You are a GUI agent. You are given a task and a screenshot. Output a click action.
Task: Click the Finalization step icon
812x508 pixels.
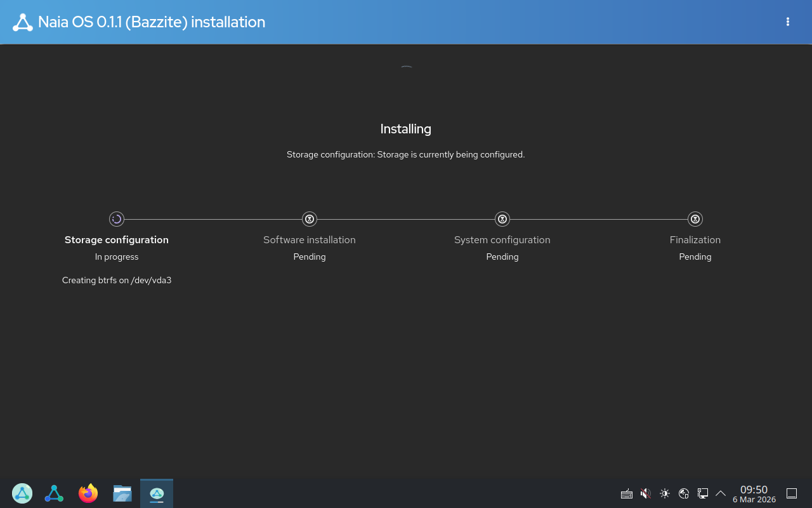pos(695,219)
